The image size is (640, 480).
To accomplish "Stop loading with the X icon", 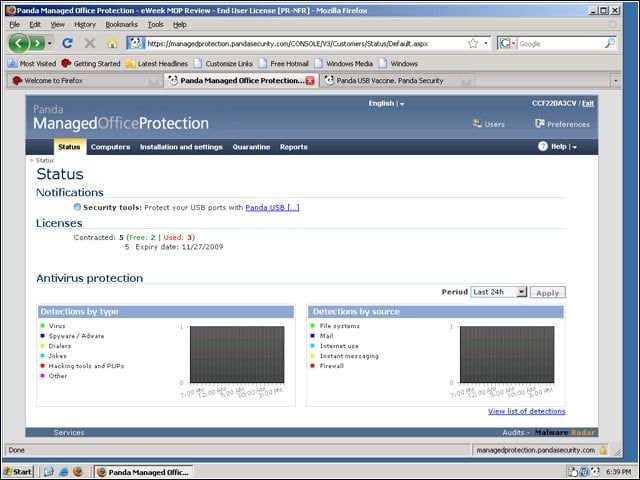I will click(90, 43).
